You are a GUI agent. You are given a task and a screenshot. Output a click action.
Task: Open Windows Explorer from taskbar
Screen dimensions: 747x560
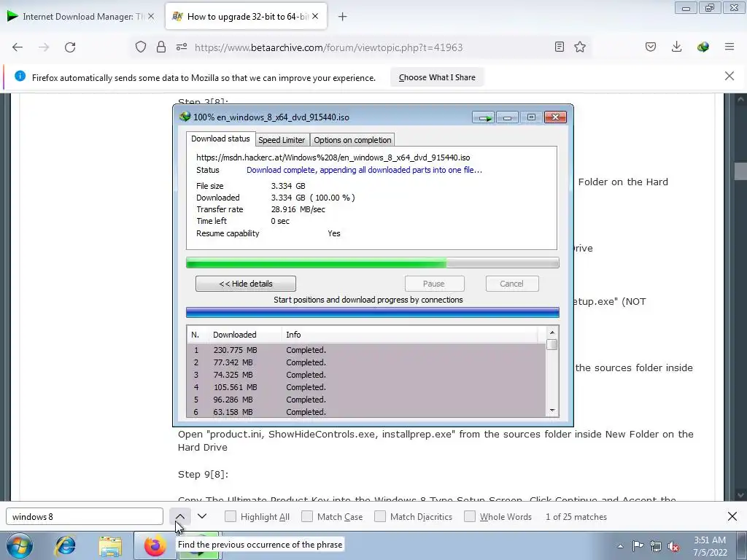coord(110,545)
